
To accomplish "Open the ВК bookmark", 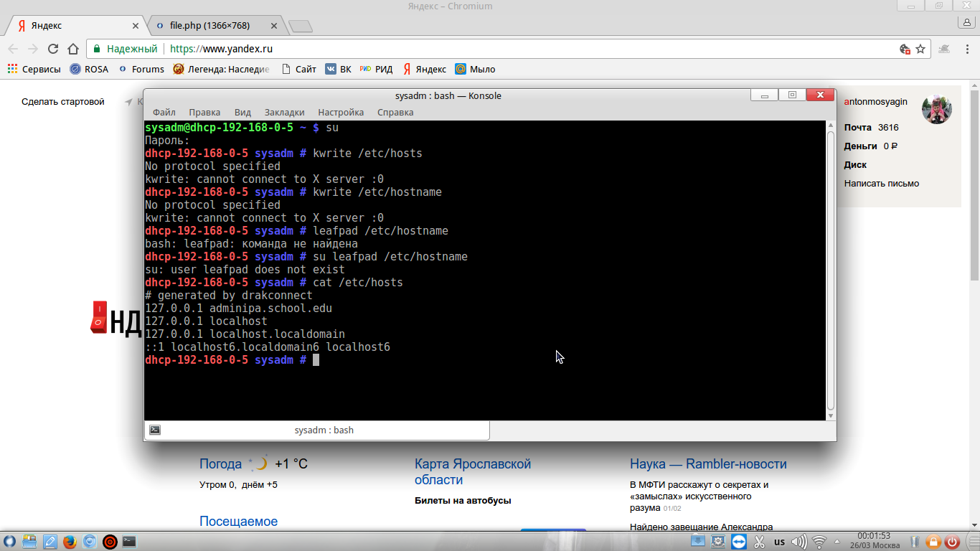I will (x=339, y=70).
